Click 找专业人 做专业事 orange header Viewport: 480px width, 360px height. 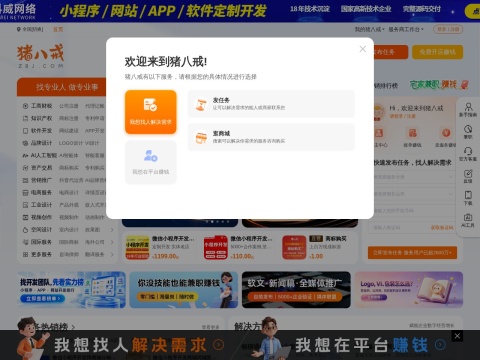coord(67,87)
